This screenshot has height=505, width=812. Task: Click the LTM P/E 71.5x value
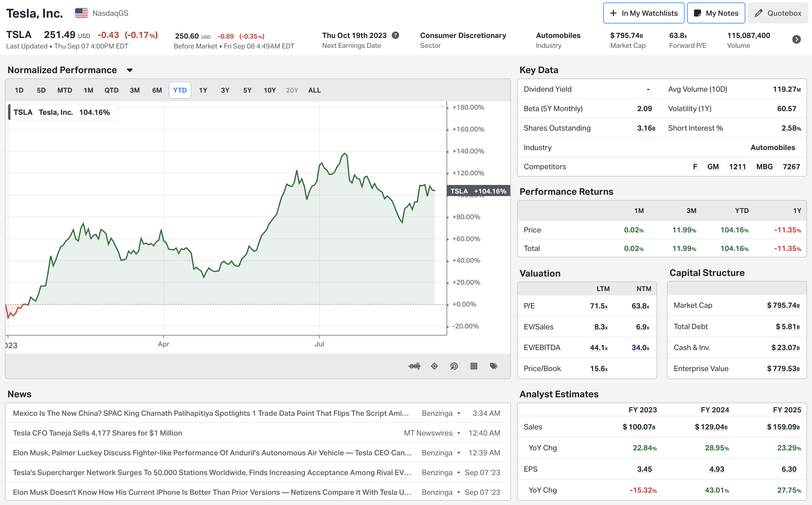click(x=599, y=306)
